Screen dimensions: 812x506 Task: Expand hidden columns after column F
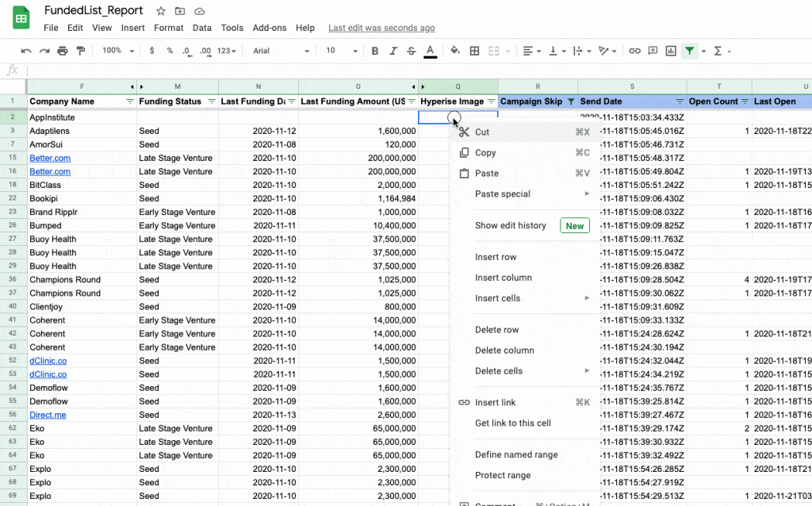132,87
